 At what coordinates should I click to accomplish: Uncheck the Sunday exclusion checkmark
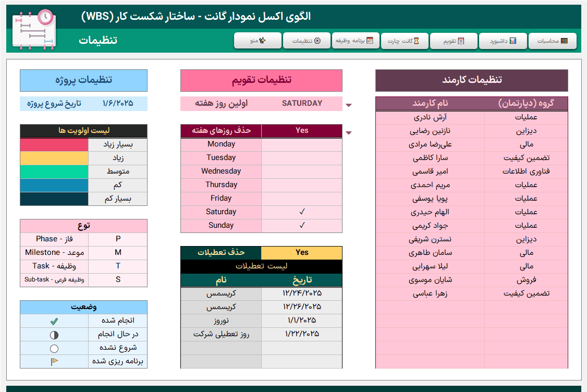302,225
